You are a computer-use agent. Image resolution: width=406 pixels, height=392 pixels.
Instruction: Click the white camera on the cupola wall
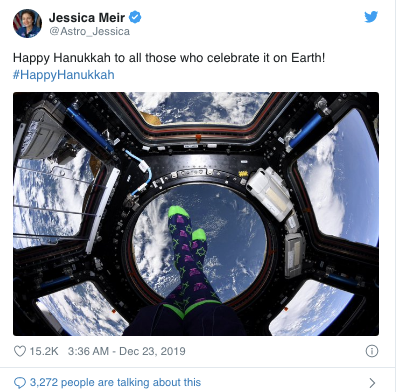pos(270,192)
